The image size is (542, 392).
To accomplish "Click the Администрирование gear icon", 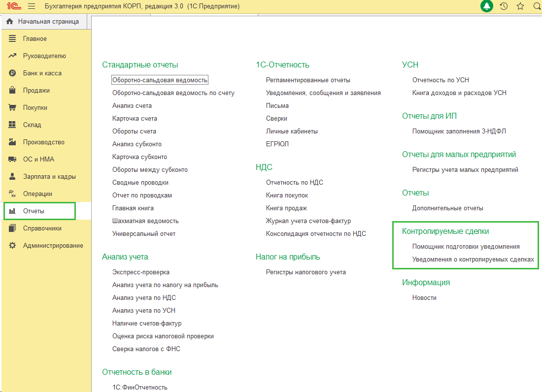I will click(x=12, y=246).
